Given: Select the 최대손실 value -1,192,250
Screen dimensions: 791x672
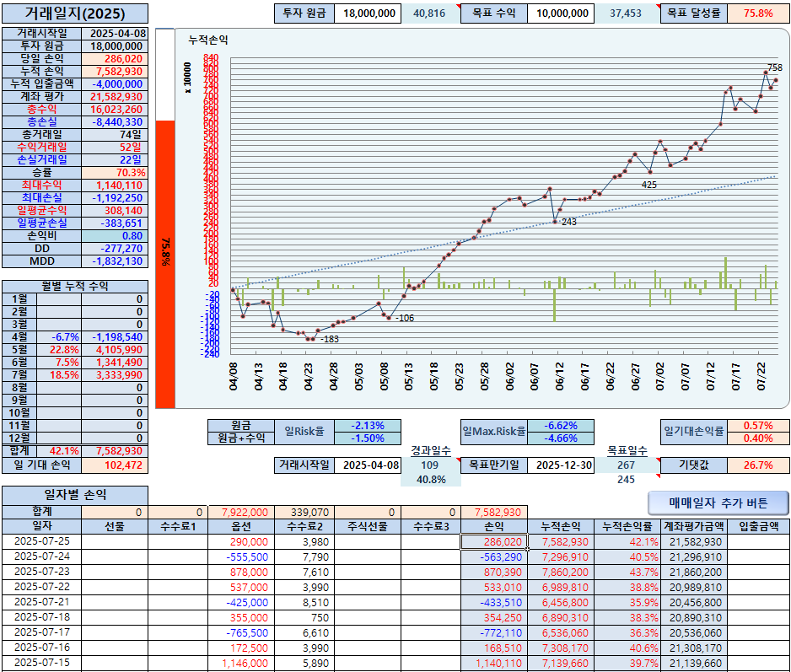Looking at the screenshot, I should [x=115, y=198].
